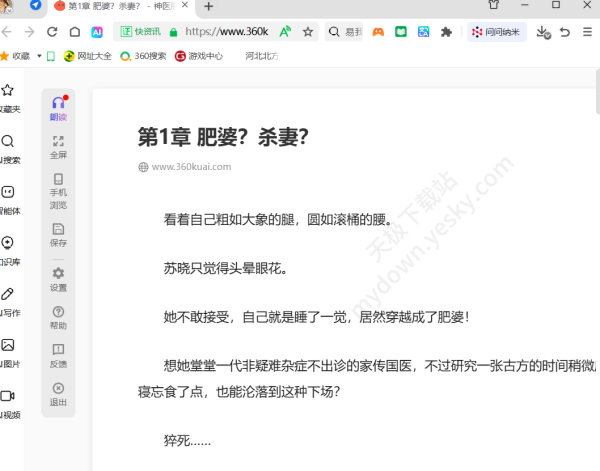Enter fullscreen reading mode (全屏)
Viewport: 600px width, 471px height.
pyautogui.click(x=58, y=147)
